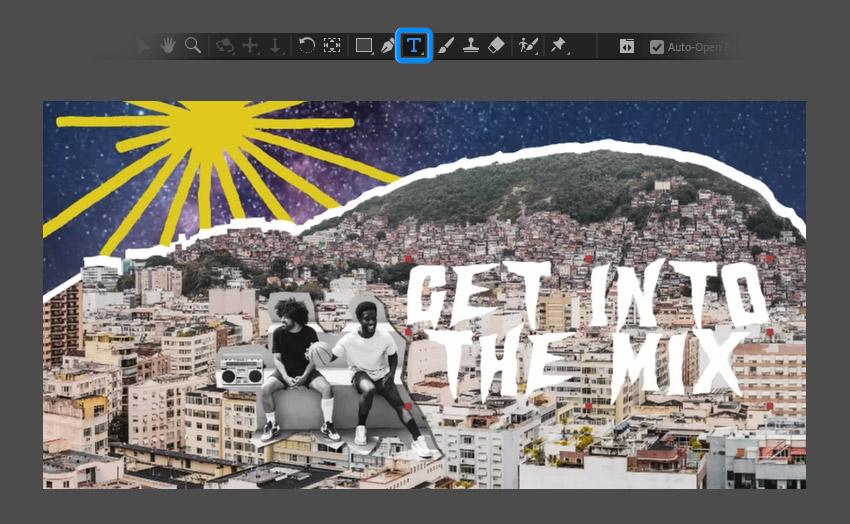Uncheck the Auto-Open Panels checkbox
Viewport: 850px width, 524px height.
(656, 47)
